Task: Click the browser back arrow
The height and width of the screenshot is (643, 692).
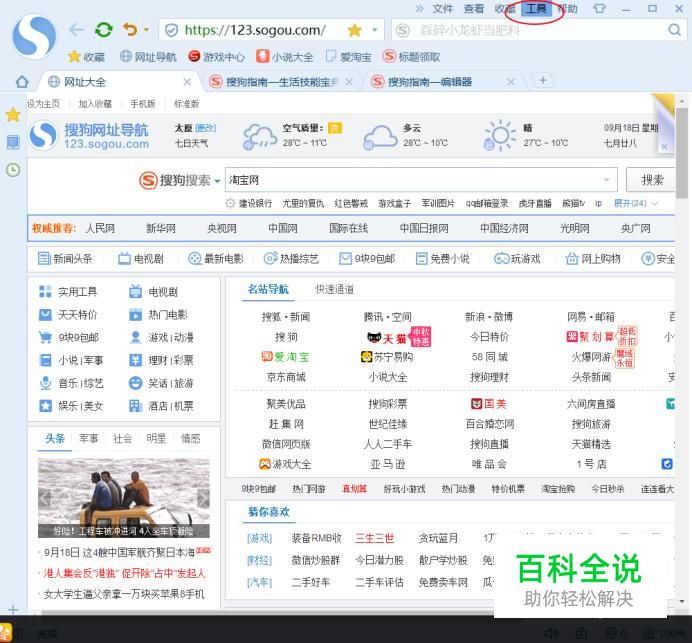Action: coord(76,30)
